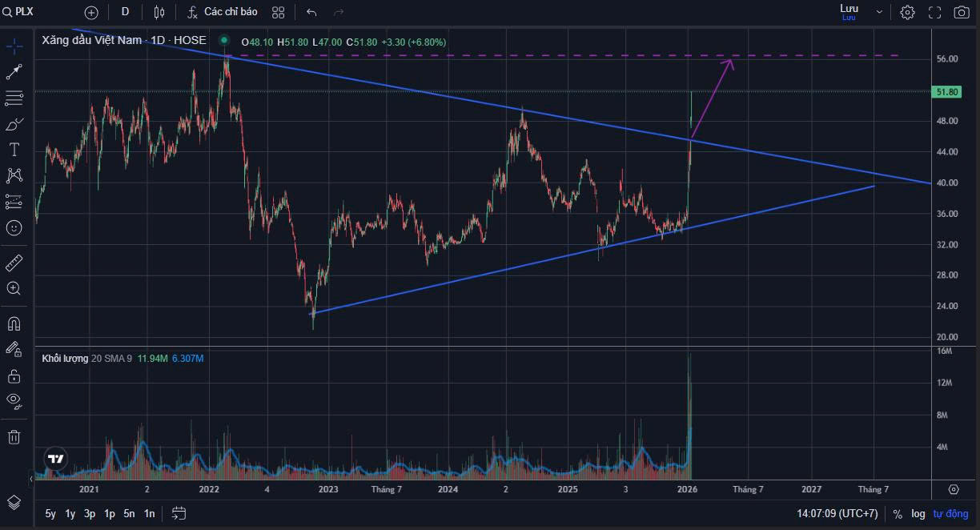The height and width of the screenshot is (530, 980).
Task: Select the trend line drawing tool
Action: [x=14, y=72]
